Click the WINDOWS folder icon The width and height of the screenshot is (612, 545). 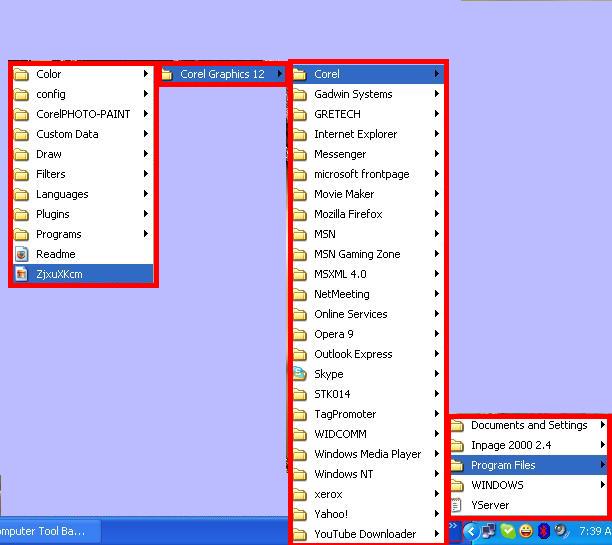[457, 485]
